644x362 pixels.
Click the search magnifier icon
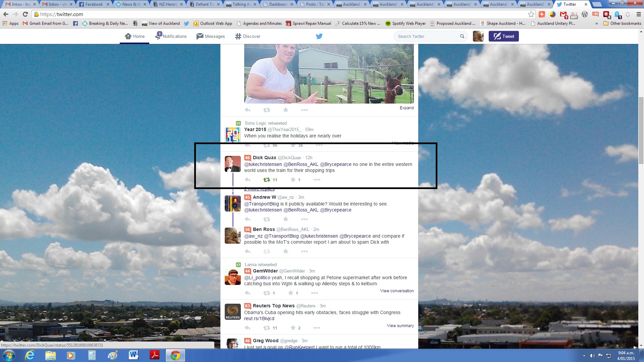462,36
